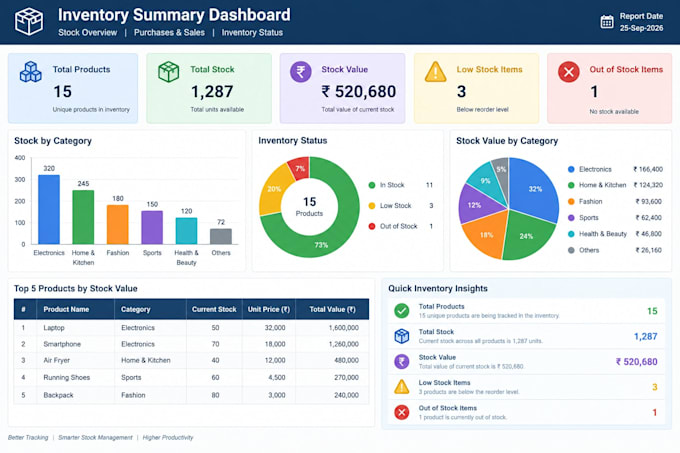Click Higher Productivity footer text
The height and width of the screenshot is (453, 680).
pos(168,437)
